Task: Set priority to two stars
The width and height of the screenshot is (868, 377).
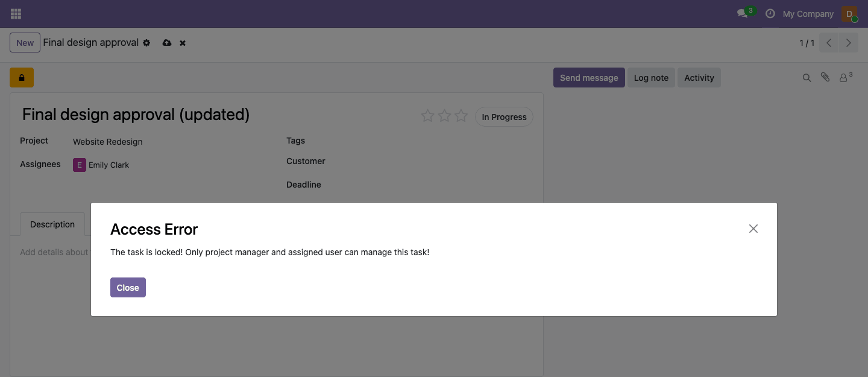Action: click(444, 116)
